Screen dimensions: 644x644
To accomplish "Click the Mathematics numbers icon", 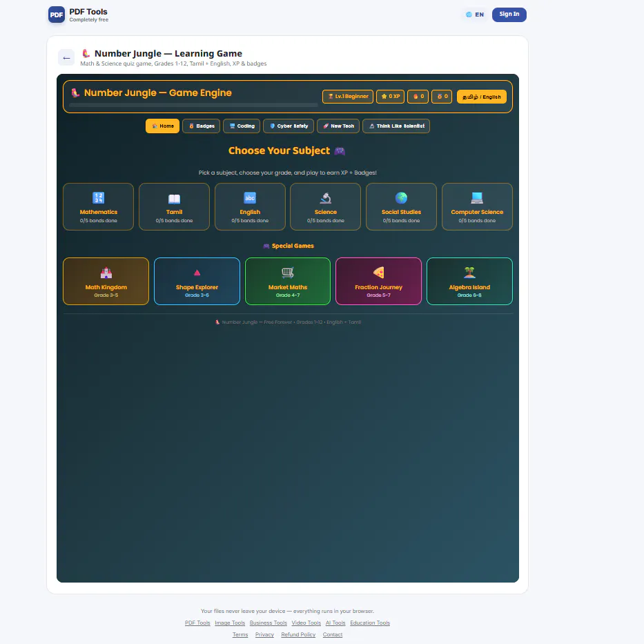I will tap(98, 198).
